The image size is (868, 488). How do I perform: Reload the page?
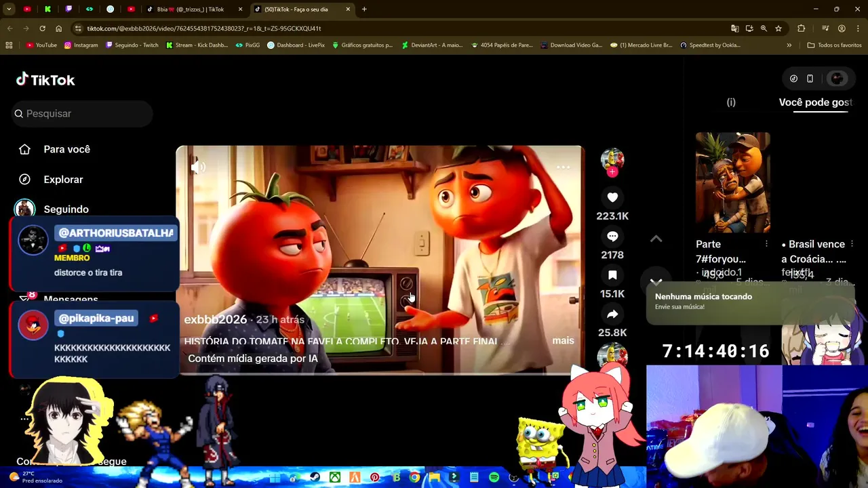(x=42, y=28)
